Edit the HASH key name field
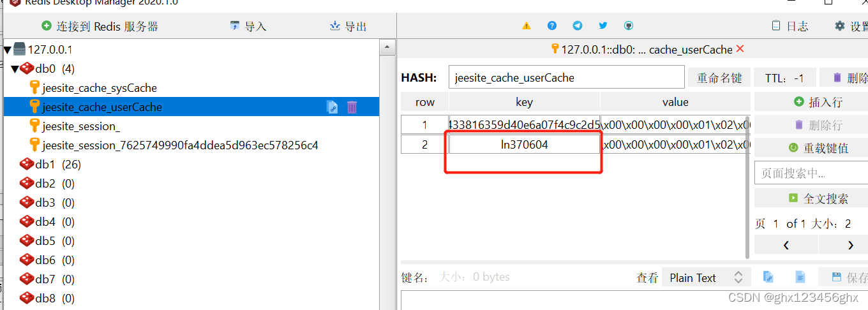868x310 pixels. (x=567, y=78)
